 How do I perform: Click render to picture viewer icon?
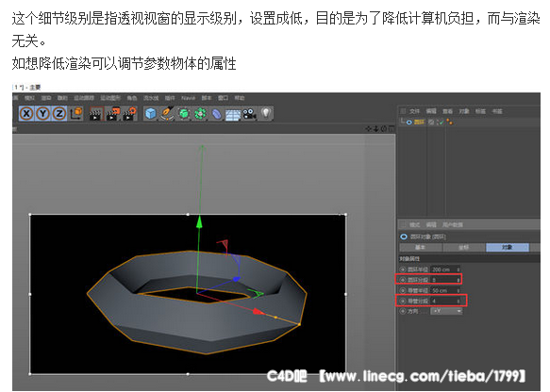(113, 114)
